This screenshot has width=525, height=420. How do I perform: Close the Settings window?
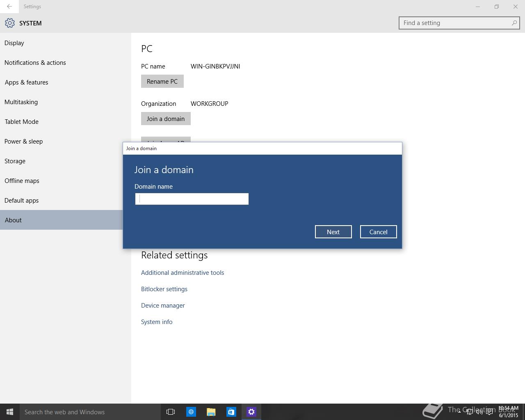point(516,7)
